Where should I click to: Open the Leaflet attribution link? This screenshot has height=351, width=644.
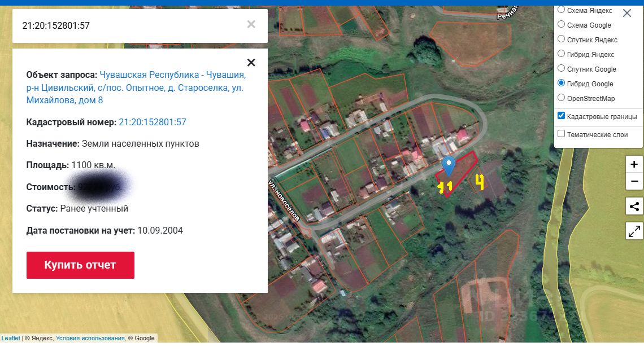[x=11, y=338]
